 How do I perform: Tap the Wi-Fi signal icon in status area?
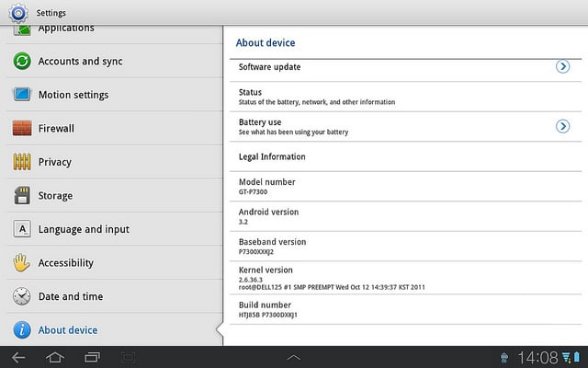(x=566, y=357)
